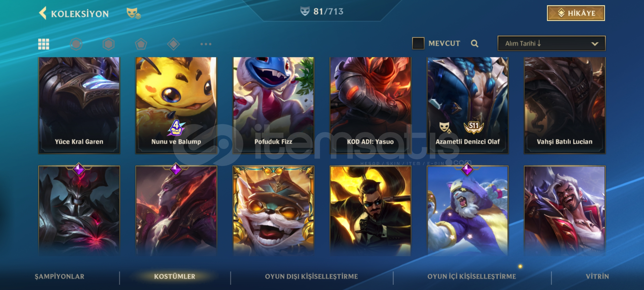Select the Azametli Denizci Olaf skin
Screen dimensions: 644x290
(x=468, y=105)
